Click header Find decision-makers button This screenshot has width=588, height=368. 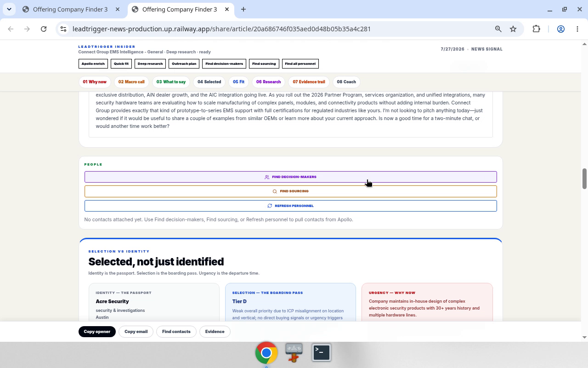224,63
